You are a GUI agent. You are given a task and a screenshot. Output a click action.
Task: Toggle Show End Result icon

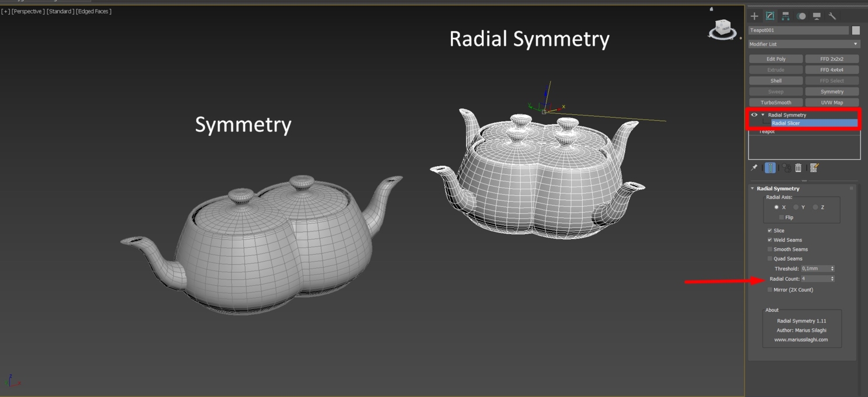[770, 168]
